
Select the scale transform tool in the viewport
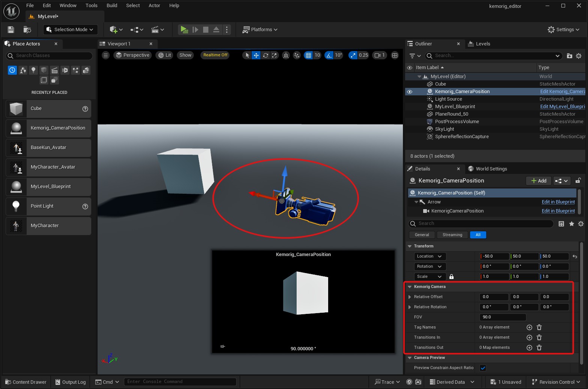click(274, 55)
